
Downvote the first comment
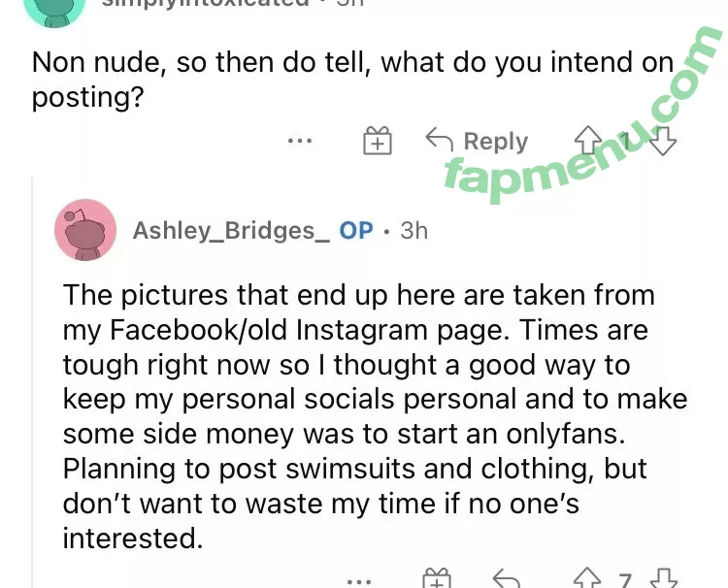click(663, 141)
